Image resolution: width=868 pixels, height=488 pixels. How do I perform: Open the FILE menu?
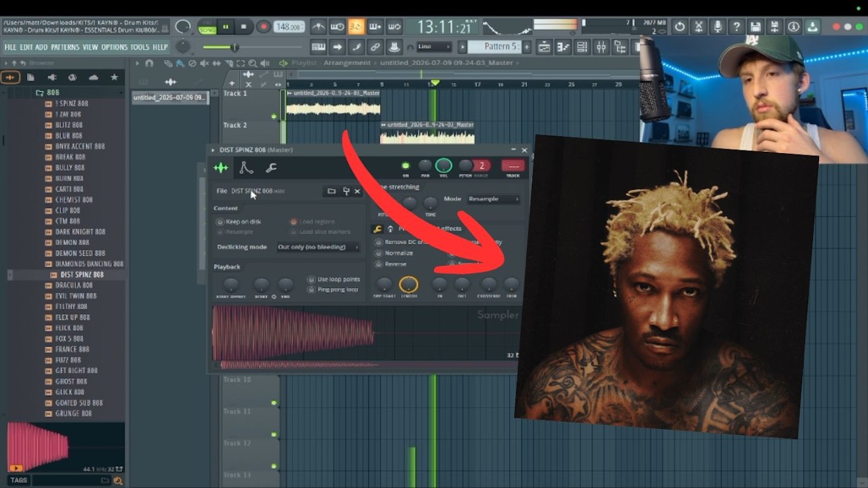[10, 47]
